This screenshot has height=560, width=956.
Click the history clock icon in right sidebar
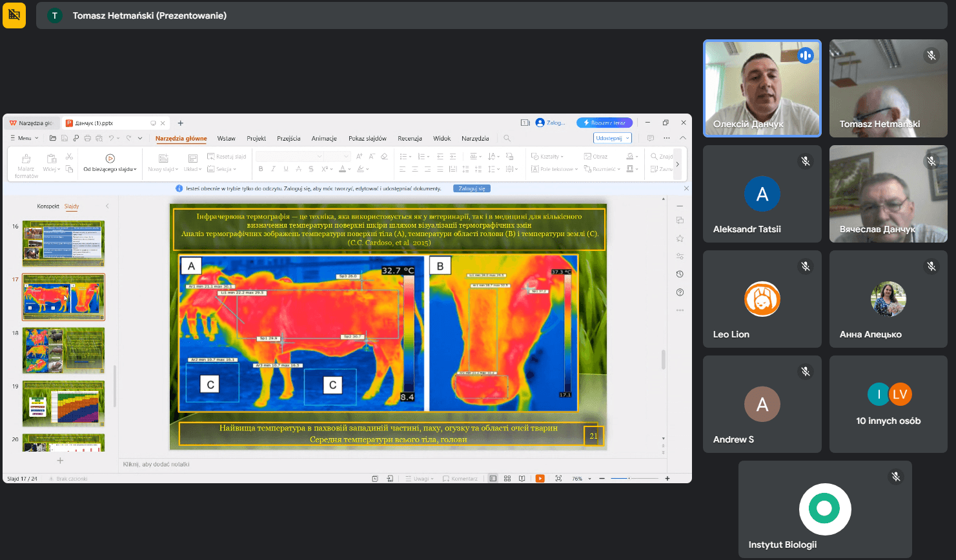pos(680,274)
